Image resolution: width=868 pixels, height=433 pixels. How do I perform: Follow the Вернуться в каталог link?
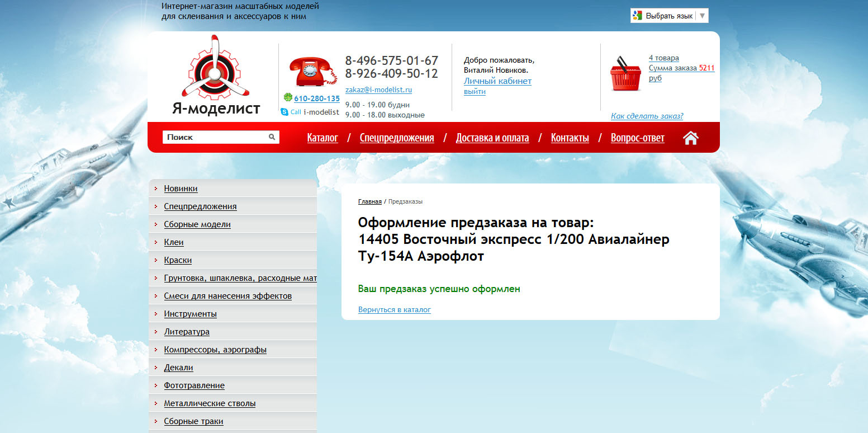[x=394, y=309]
